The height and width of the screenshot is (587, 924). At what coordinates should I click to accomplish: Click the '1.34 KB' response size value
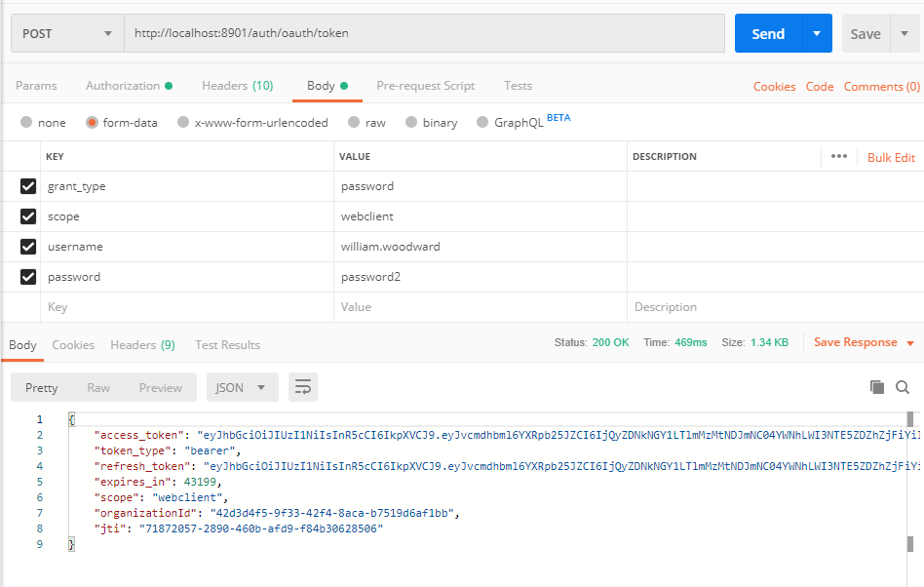click(769, 342)
